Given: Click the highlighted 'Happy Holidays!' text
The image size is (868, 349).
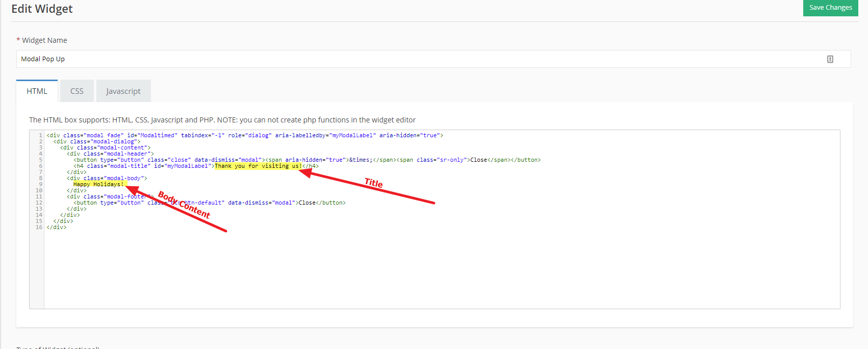Looking at the screenshot, I should (x=98, y=184).
